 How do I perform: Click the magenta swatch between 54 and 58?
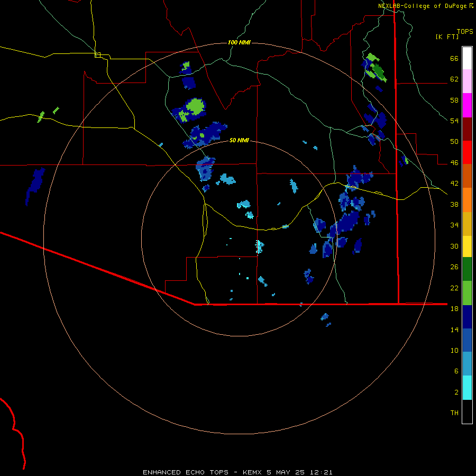click(x=467, y=105)
